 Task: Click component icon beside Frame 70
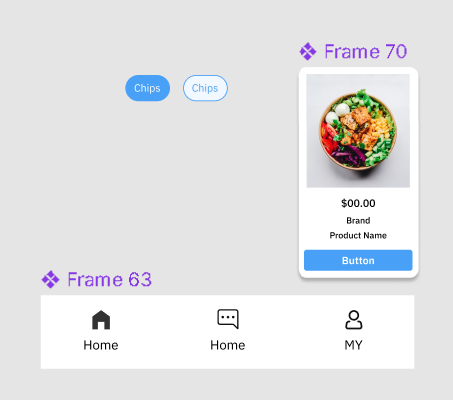308,52
